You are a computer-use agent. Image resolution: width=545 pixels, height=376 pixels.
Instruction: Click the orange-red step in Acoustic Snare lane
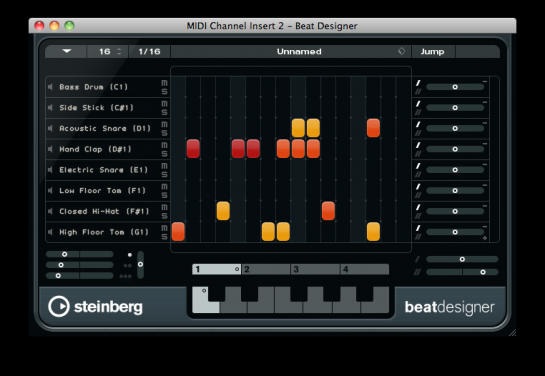[x=373, y=128]
